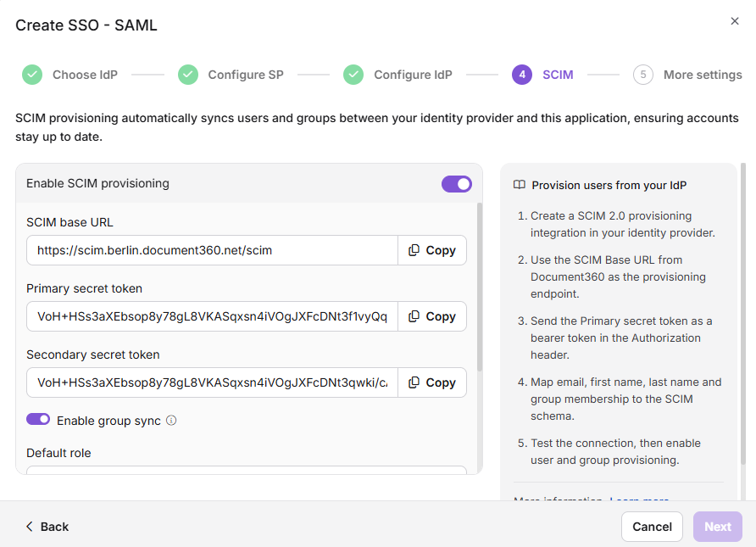
Task: Click the Configure IdP green checkmark icon
Action: [x=353, y=75]
